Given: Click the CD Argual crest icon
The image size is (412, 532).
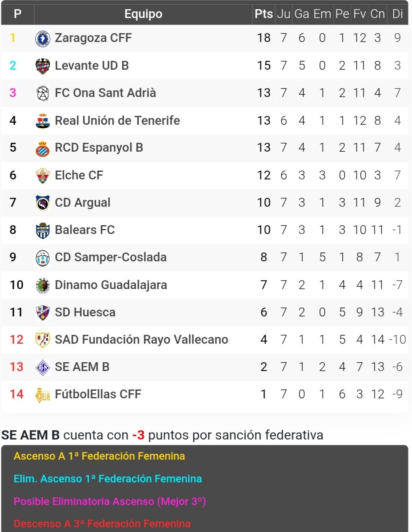Looking at the screenshot, I should 42,203.
